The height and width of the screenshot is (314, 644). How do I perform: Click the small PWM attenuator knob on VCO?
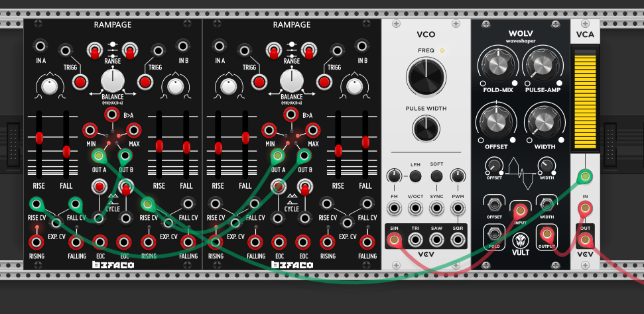pos(458,176)
